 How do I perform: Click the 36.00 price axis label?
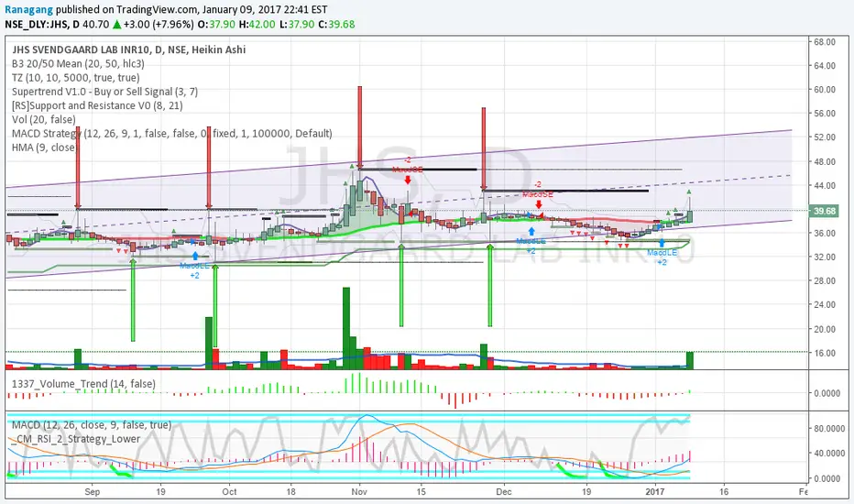tap(825, 233)
